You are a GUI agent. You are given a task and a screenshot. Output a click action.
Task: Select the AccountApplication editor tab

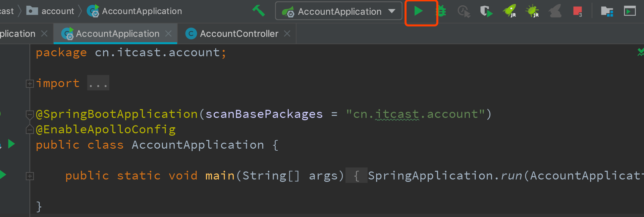click(117, 34)
